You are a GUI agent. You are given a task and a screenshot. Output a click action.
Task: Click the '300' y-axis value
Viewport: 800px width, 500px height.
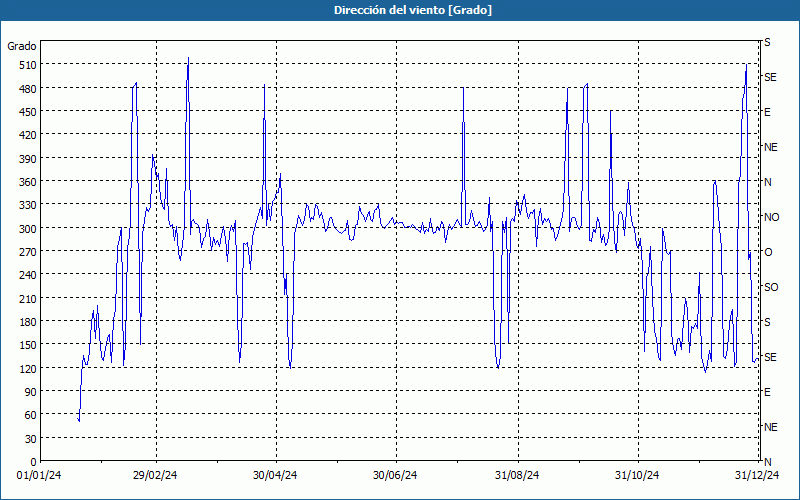[x=27, y=229]
